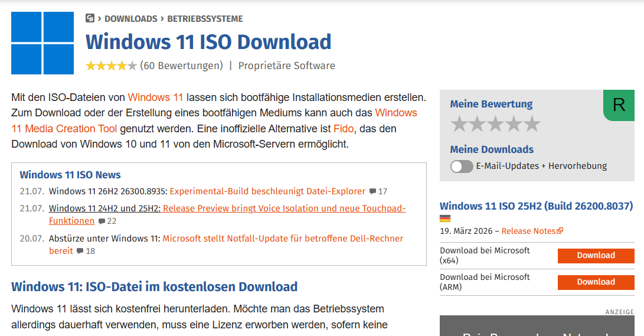The image size is (644, 336).
Task: Click the Proprietäre Software label
Action: (287, 66)
